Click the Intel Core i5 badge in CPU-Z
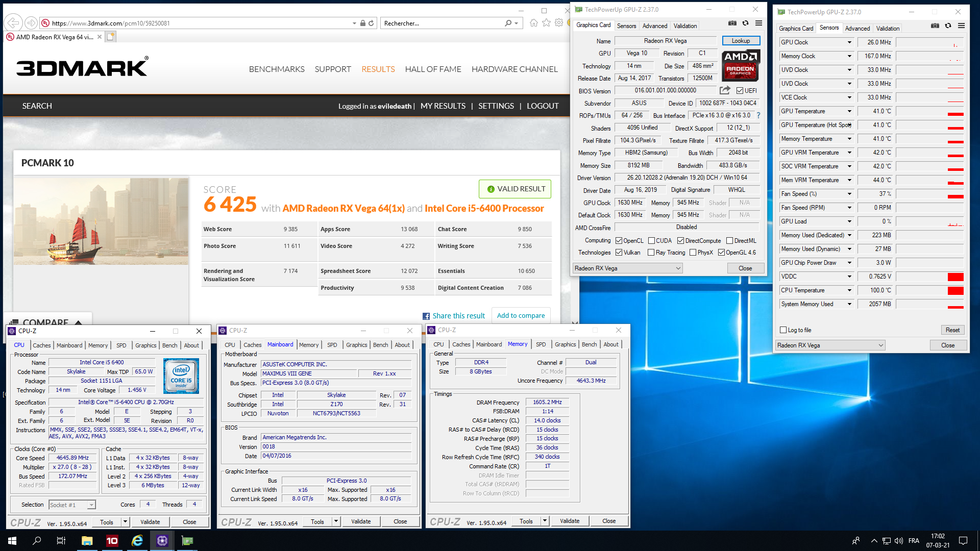The image size is (980, 551). 181,375
